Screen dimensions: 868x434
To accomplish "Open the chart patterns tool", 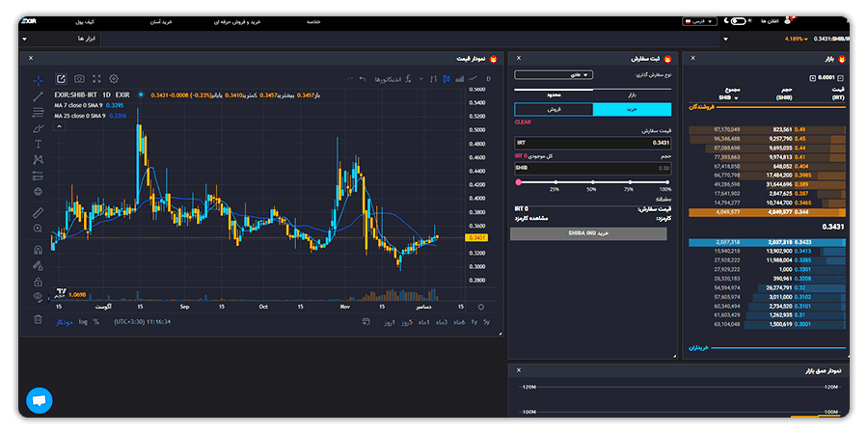I will (38, 160).
